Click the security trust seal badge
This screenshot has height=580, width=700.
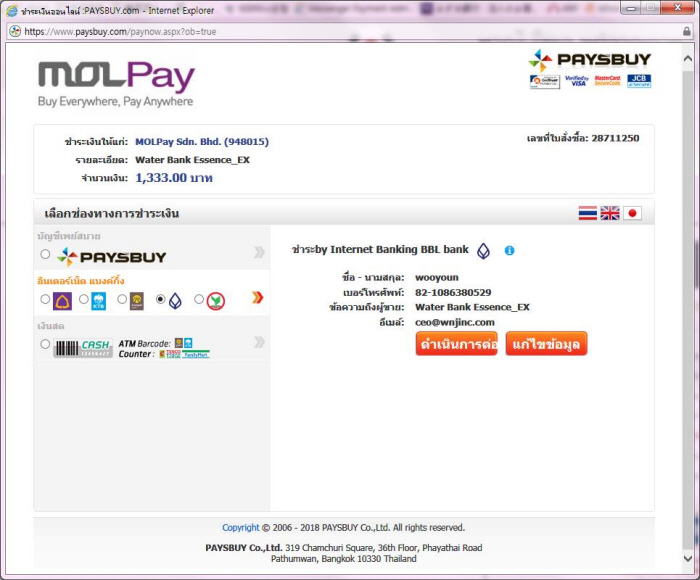[545, 82]
